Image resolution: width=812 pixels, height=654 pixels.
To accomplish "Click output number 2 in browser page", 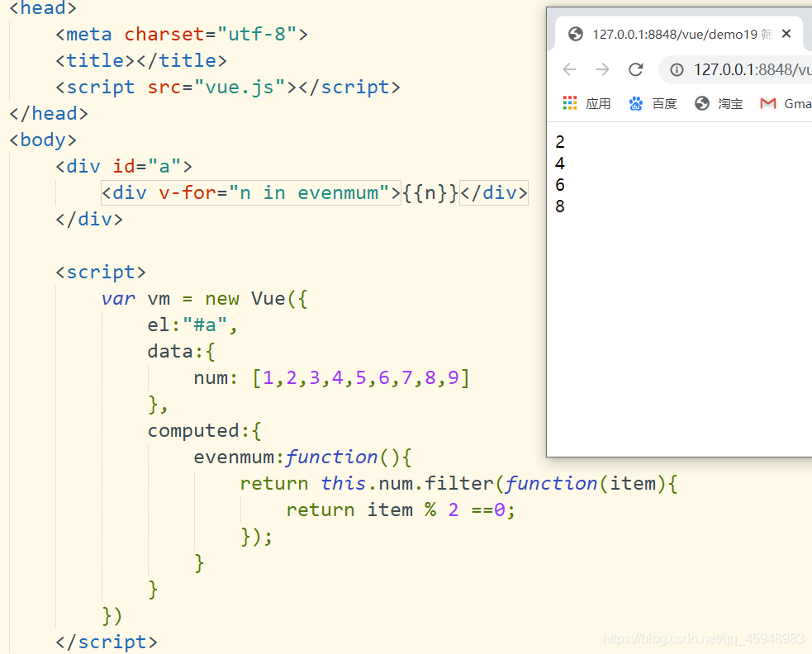I will pos(560,142).
